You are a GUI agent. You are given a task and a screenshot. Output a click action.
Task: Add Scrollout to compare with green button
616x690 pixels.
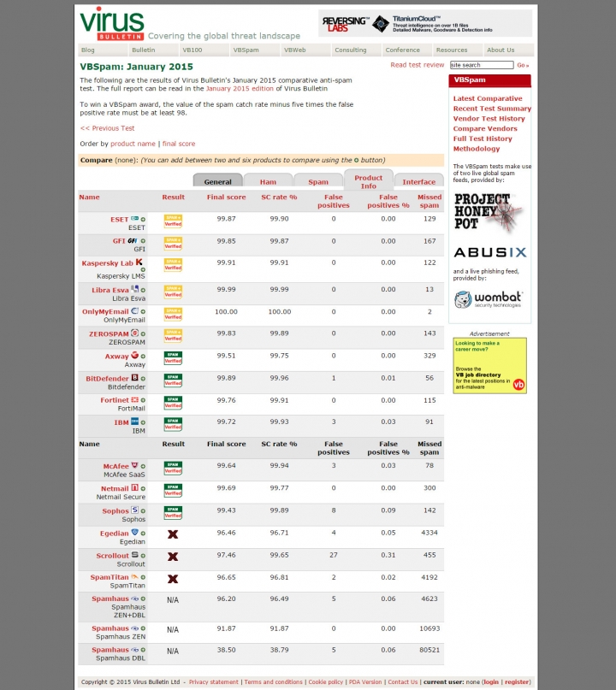(143, 556)
